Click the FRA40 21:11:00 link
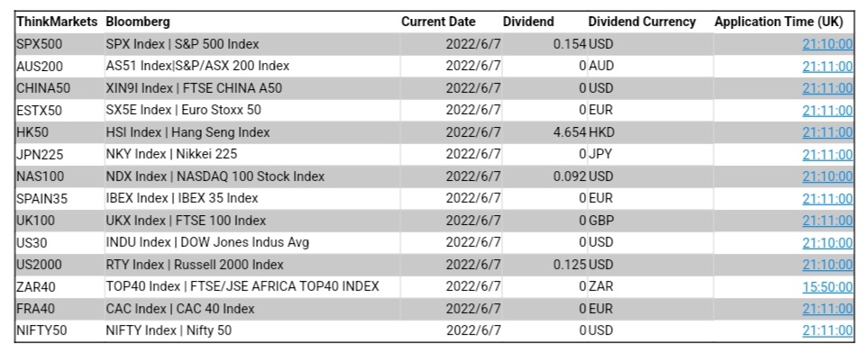Viewport: 868px width, 352px height. coord(827,309)
